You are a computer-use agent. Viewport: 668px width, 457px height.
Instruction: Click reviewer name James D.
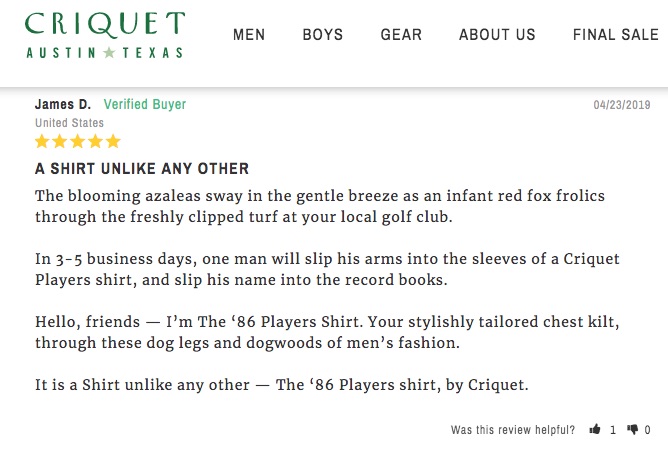pyautogui.click(x=63, y=104)
